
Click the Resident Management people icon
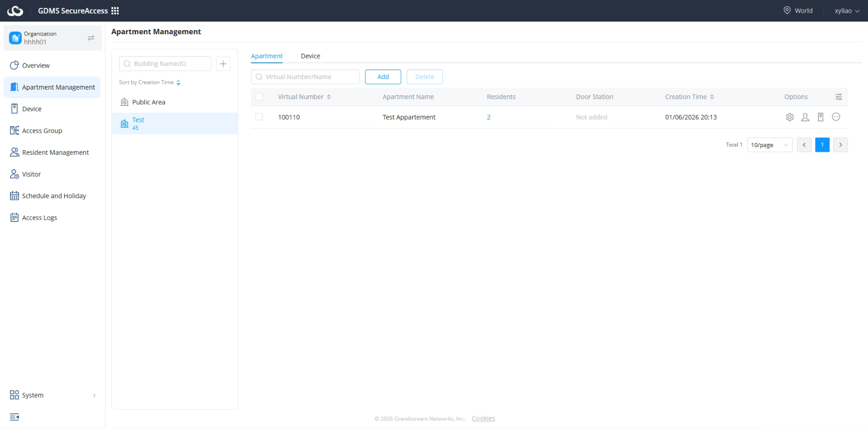tap(14, 152)
